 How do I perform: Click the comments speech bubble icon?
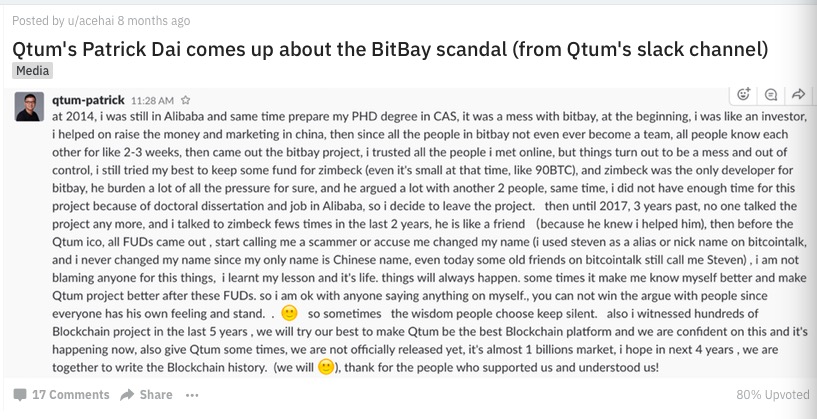tap(20, 395)
